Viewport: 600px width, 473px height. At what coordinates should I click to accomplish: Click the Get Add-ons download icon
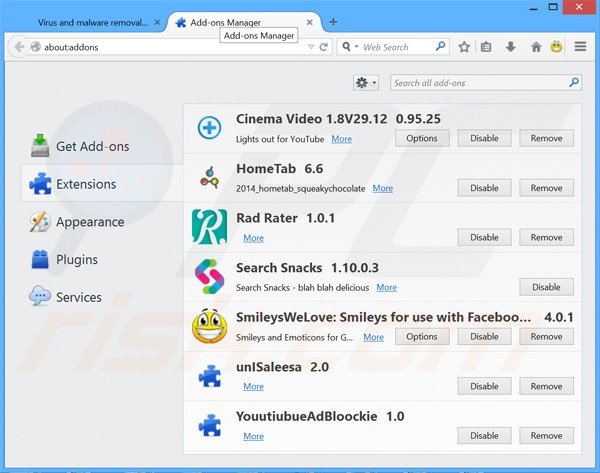[40, 145]
